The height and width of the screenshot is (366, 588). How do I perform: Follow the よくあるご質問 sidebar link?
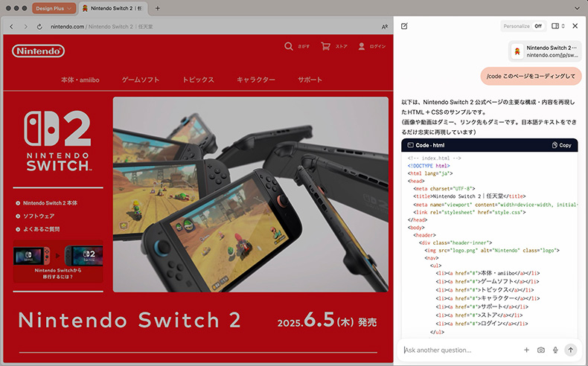(x=41, y=229)
